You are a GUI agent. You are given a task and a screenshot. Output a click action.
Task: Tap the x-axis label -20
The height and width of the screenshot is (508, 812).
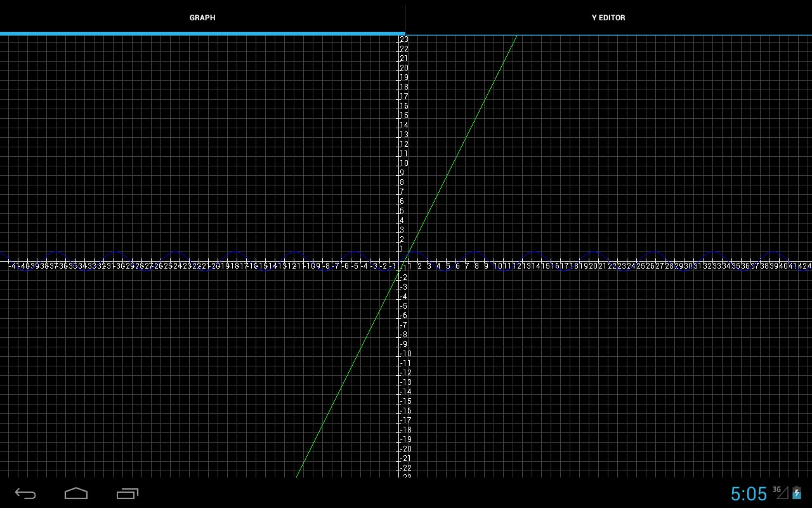tap(215, 266)
